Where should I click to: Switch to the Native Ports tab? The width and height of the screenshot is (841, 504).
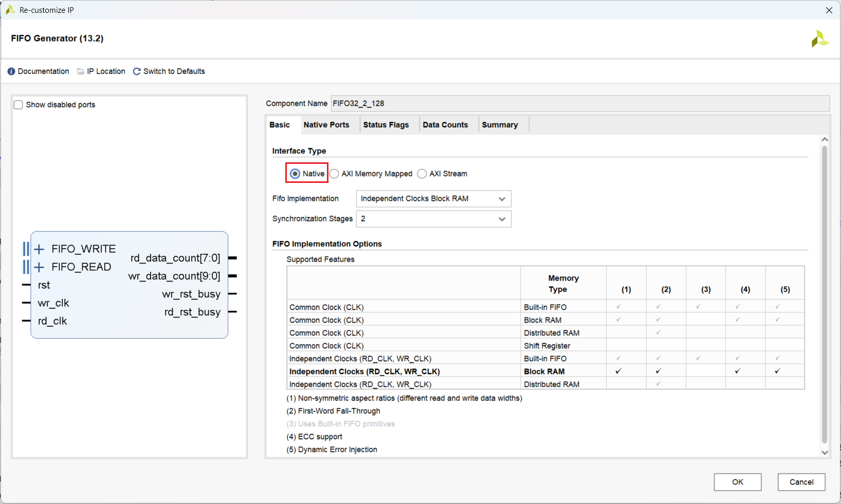(x=326, y=125)
